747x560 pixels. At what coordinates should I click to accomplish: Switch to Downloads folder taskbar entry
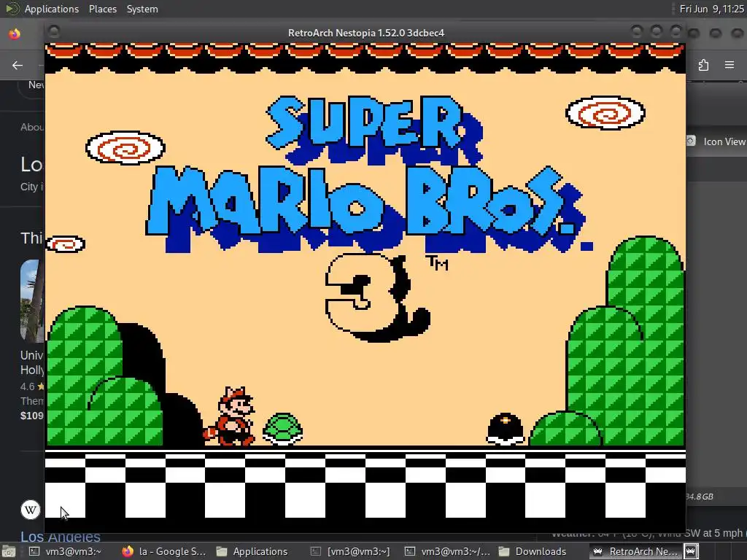533,551
